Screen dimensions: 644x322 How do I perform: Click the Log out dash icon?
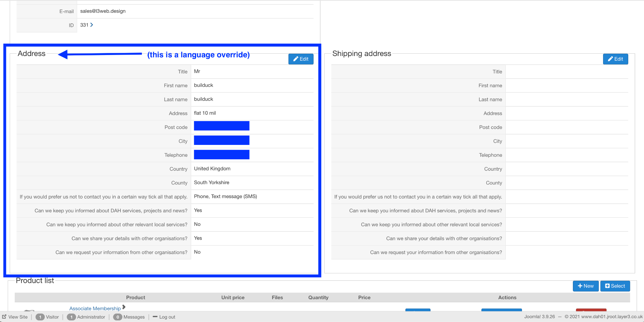155,317
